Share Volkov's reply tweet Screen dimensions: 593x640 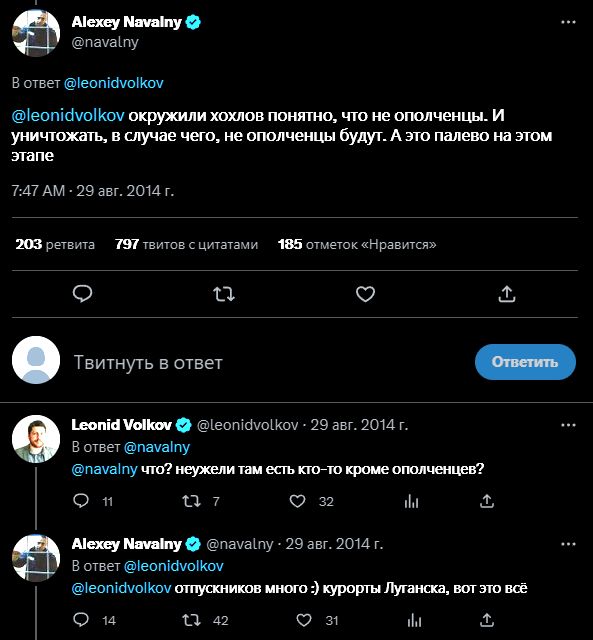(486, 501)
